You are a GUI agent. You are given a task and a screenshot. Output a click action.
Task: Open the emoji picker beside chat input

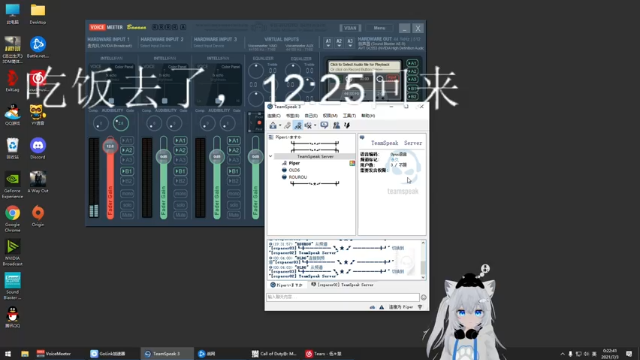[424, 297]
